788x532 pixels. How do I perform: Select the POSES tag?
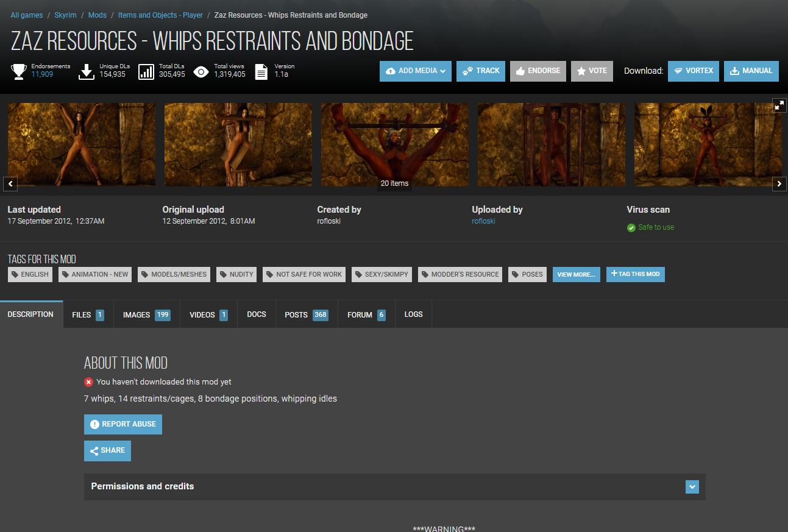pyautogui.click(x=528, y=275)
